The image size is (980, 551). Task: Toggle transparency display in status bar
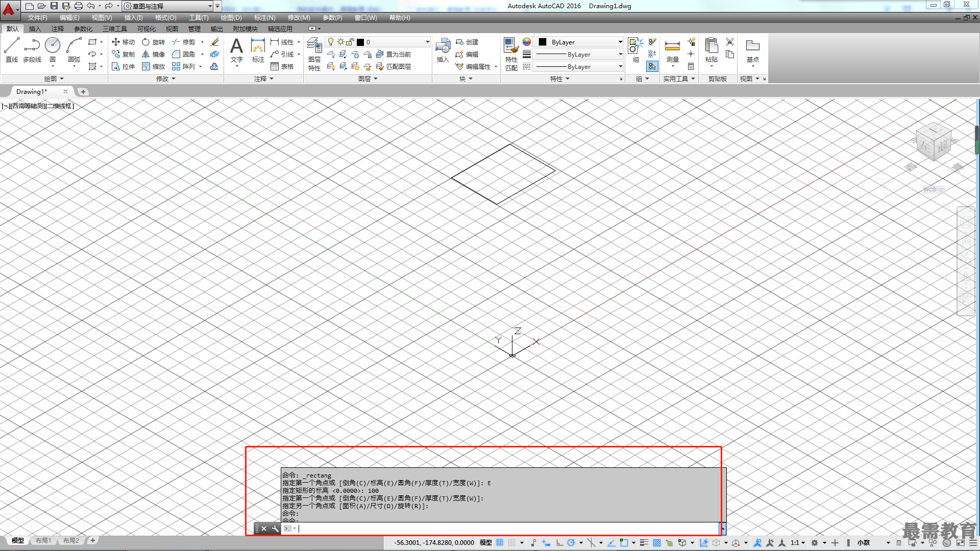657,542
